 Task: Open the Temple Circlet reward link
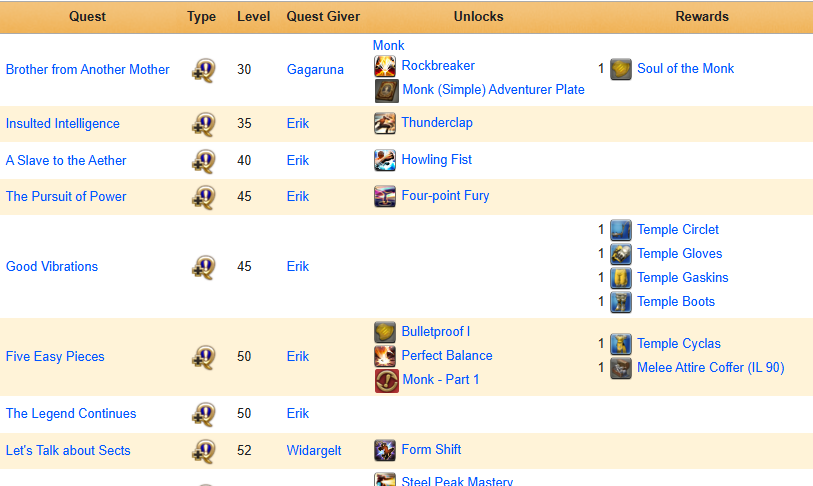678,230
